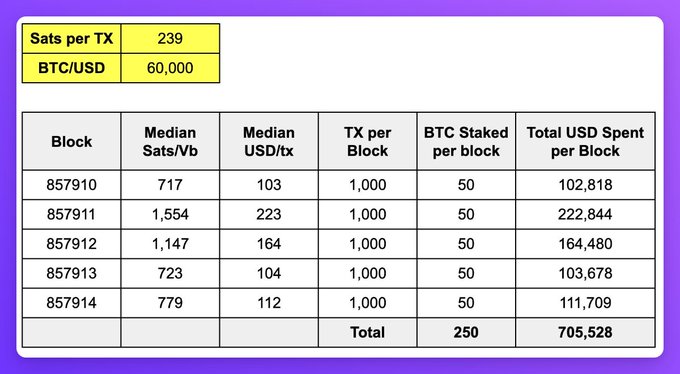The image size is (680, 374).
Task: Select block number 857910 cell
Action: point(72,185)
